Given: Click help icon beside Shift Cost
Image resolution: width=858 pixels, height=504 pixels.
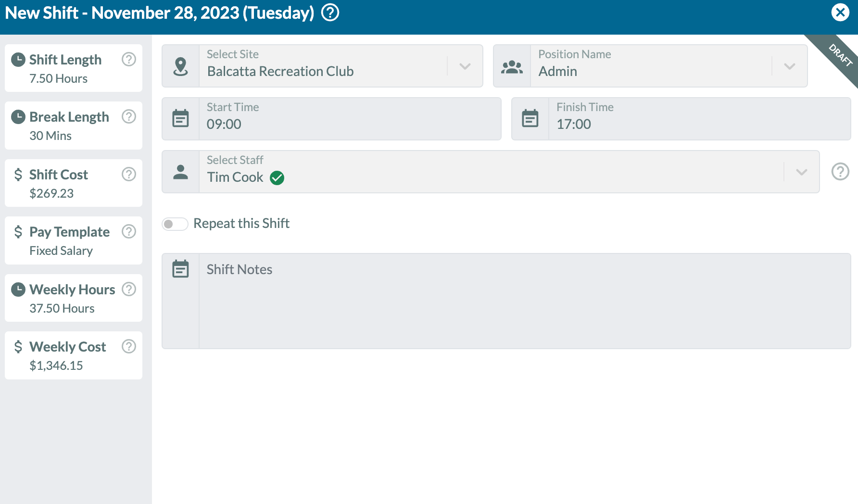Looking at the screenshot, I should (x=129, y=174).
